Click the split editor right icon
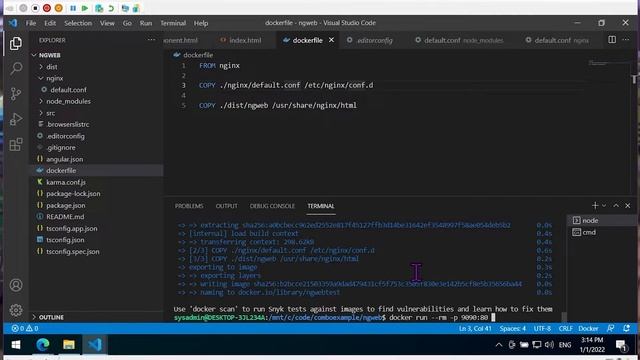 coord(612,40)
